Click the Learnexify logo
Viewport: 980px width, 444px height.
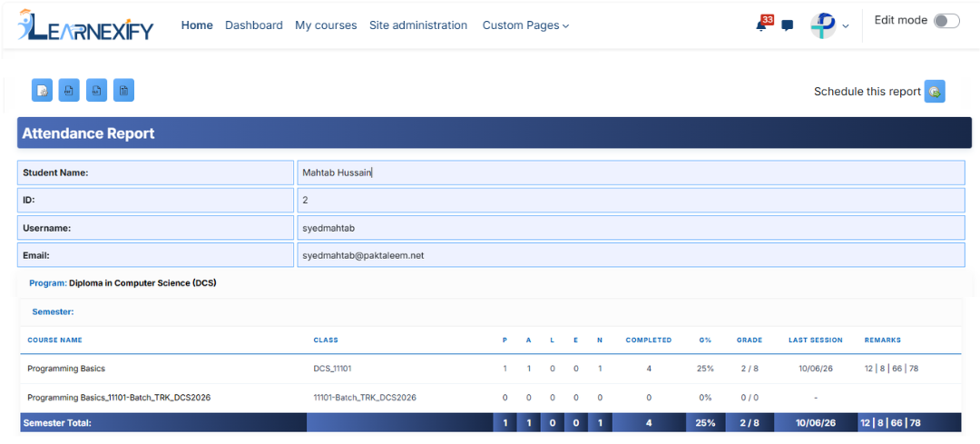coord(85,25)
